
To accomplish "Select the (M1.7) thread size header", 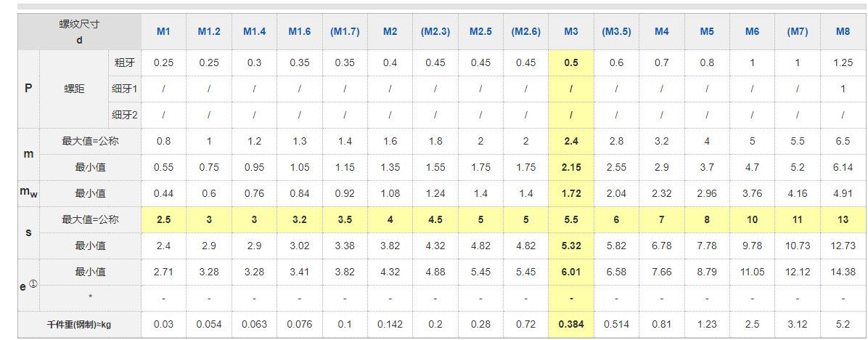I will (x=345, y=32).
